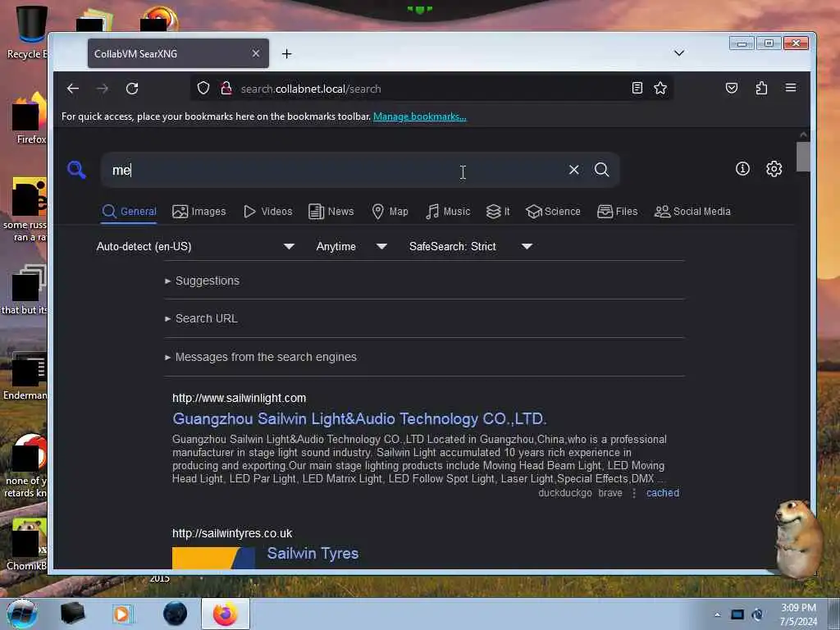Expand Messages from the search engines
This screenshot has height=630, width=840.
261,357
